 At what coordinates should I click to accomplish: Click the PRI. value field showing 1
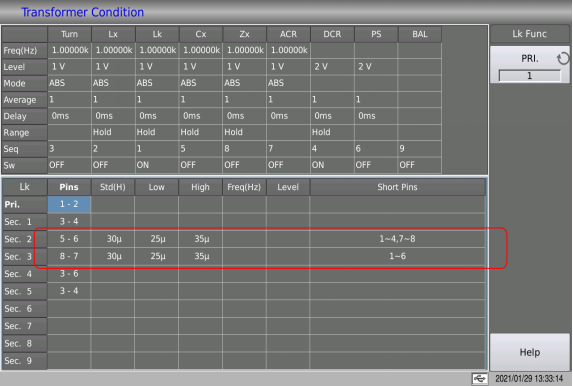click(530, 76)
